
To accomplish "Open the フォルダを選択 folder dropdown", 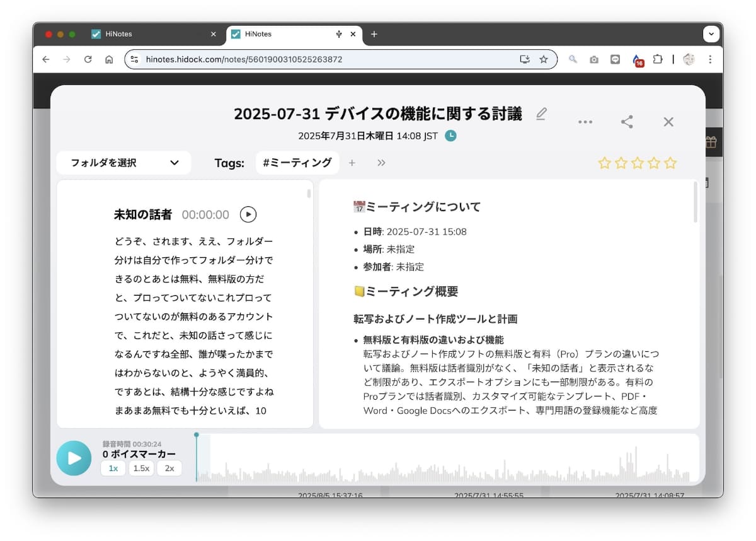I will pyautogui.click(x=123, y=162).
